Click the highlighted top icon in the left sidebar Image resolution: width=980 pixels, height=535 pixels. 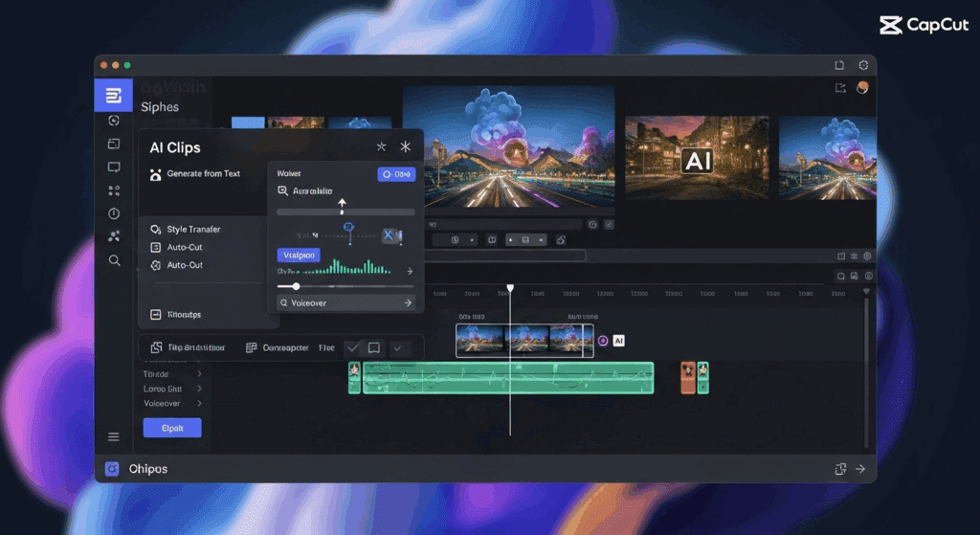(114, 96)
